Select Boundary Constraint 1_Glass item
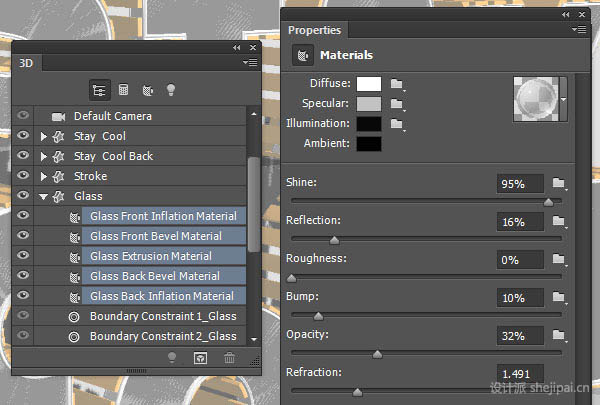The width and height of the screenshot is (600, 405). coord(163,316)
